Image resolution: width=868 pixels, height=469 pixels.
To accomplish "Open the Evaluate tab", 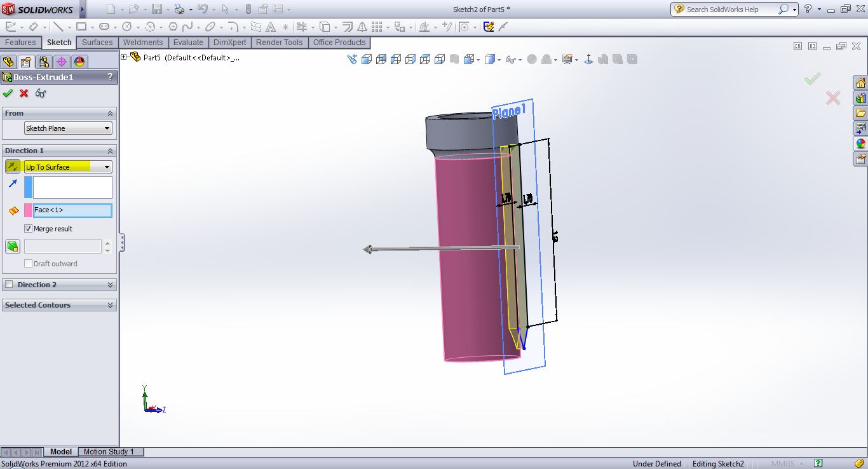I will 188,43.
